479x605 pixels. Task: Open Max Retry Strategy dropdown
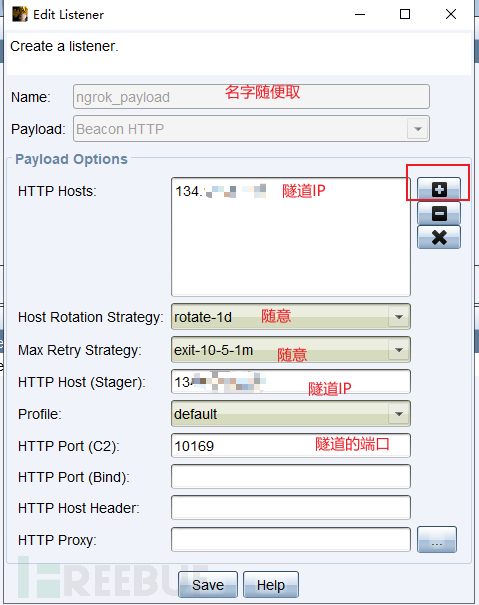pos(291,350)
